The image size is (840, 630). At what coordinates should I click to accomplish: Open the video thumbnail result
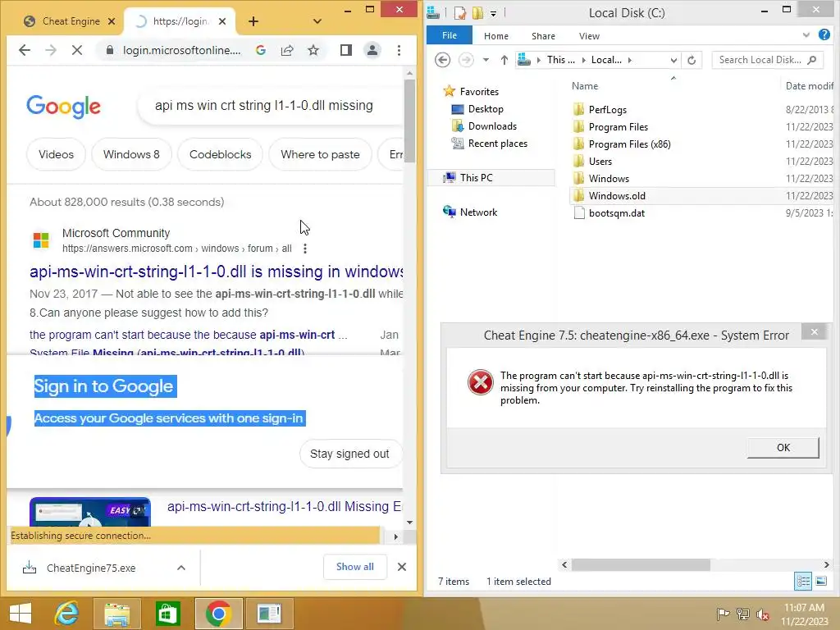tap(90, 512)
